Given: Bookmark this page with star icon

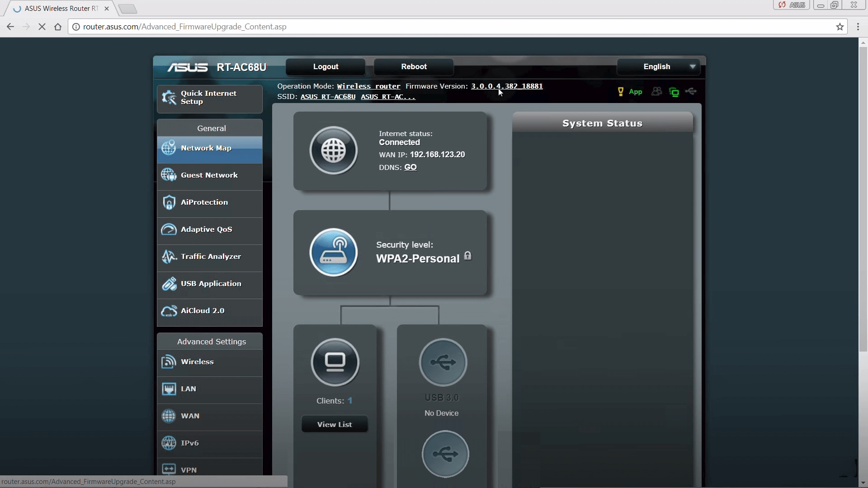Looking at the screenshot, I should click(840, 27).
